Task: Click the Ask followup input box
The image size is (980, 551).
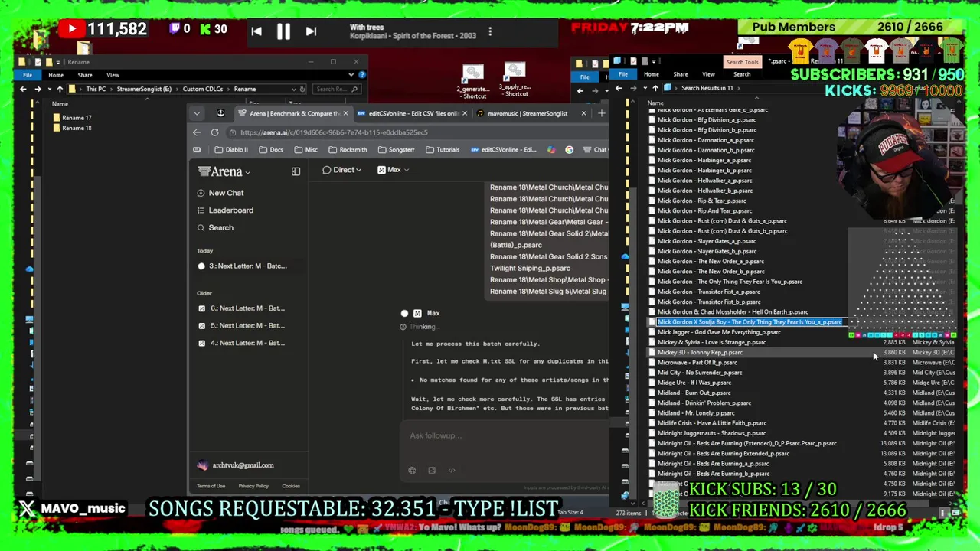Action: [504, 435]
